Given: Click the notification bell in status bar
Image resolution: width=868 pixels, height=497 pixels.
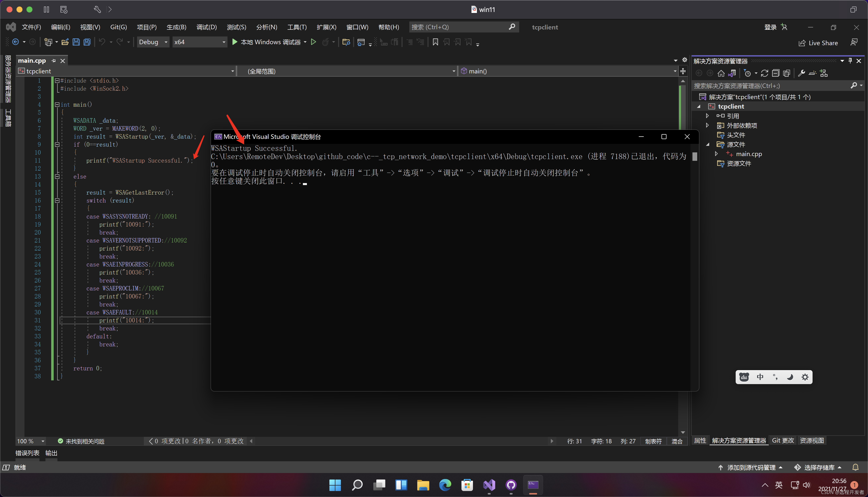Looking at the screenshot, I should tap(855, 467).
